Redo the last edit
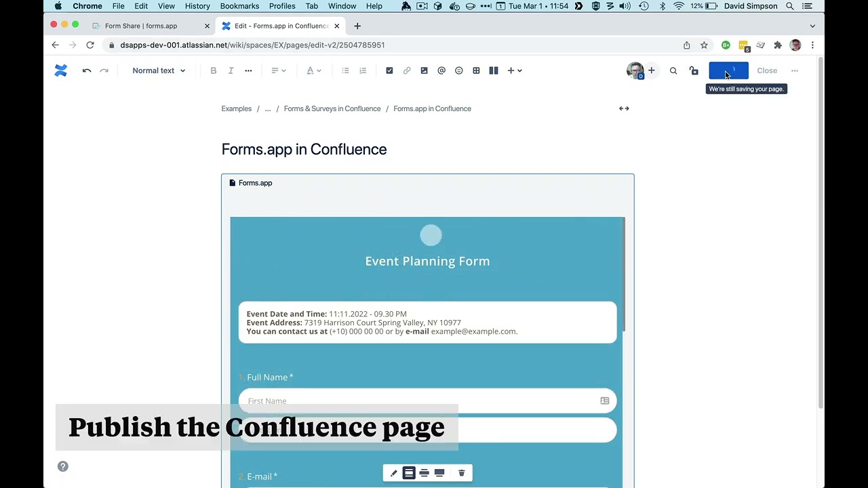Viewport: 868px width, 488px height. point(104,70)
